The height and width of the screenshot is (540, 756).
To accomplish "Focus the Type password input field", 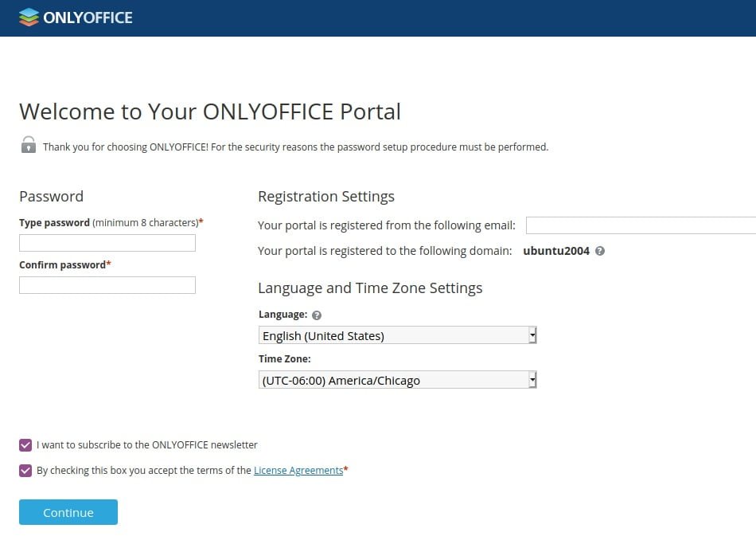I will (x=107, y=243).
